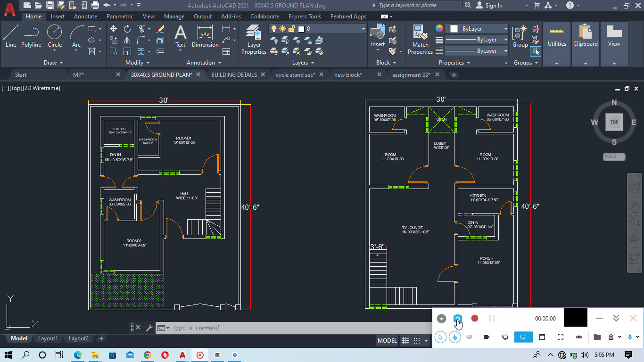The image size is (644, 362).
Task: Select the Dimension annotation tool
Action: coord(205,36)
